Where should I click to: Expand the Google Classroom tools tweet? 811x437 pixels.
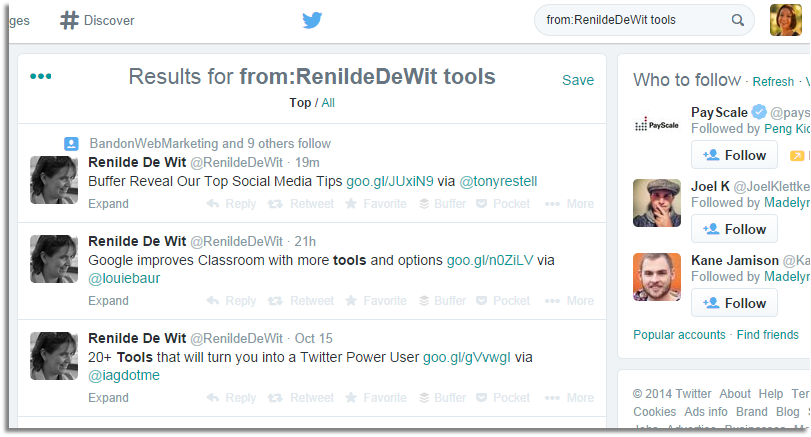109,301
